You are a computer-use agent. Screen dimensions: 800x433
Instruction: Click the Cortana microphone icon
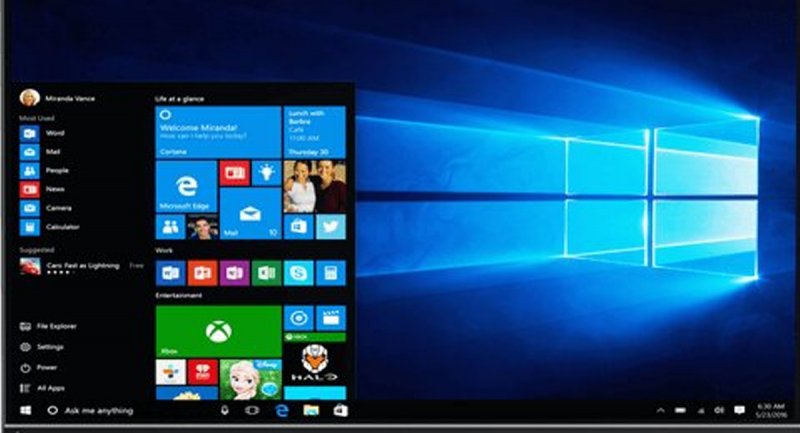[224, 411]
